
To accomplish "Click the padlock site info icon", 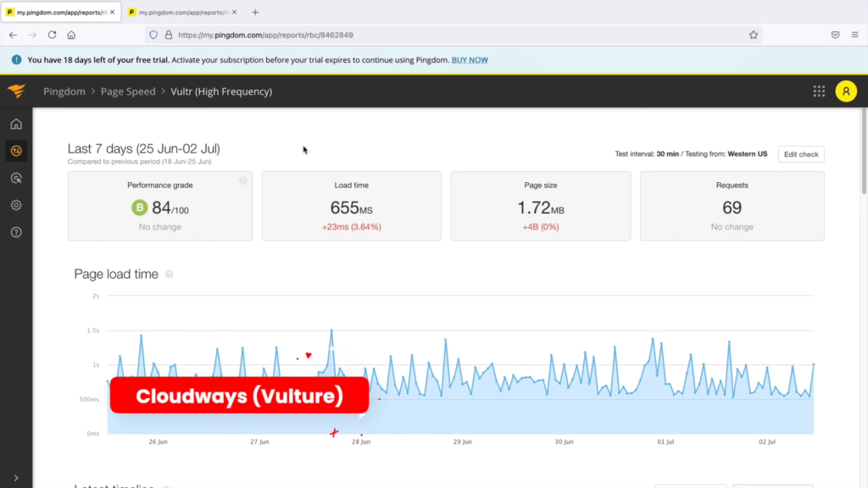I will click(x=169, y=35).
